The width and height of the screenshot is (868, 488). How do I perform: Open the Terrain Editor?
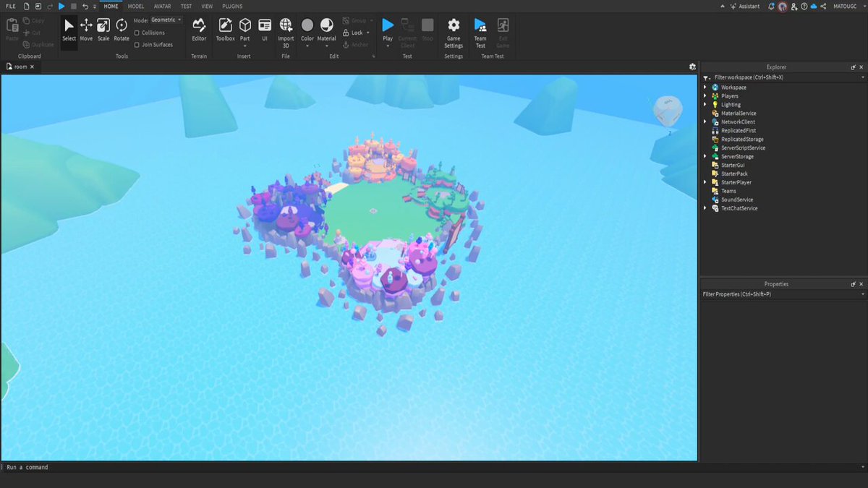(199, 30)
